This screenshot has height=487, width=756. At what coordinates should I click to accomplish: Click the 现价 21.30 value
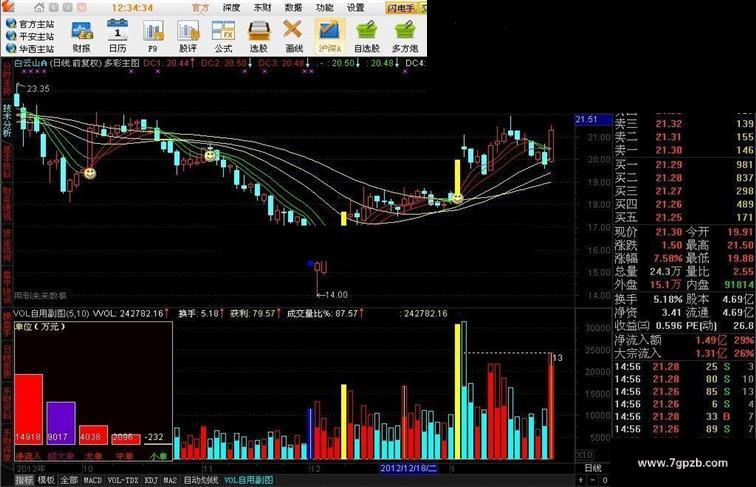pyautogui.click(x=669, y=232)
